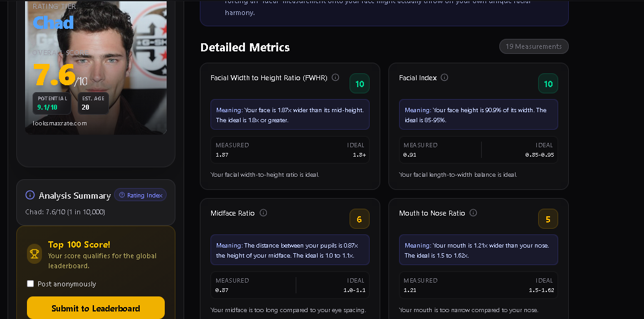This screenshot has height=319, width=644.
Task: Click the green 10 score badge for FWHR
Action: 360,84
